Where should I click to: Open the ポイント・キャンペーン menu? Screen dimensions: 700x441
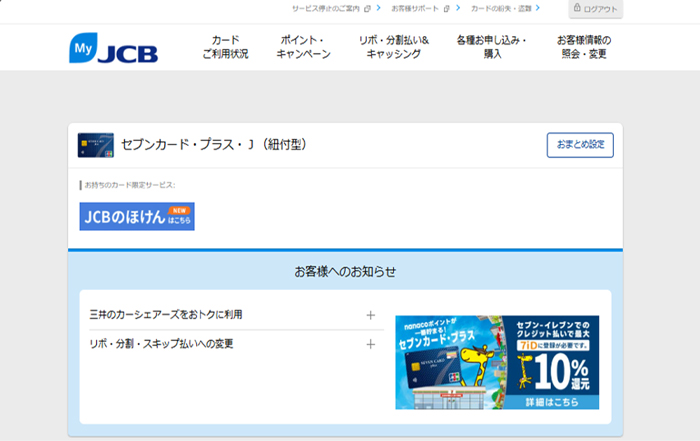point(303,47)
